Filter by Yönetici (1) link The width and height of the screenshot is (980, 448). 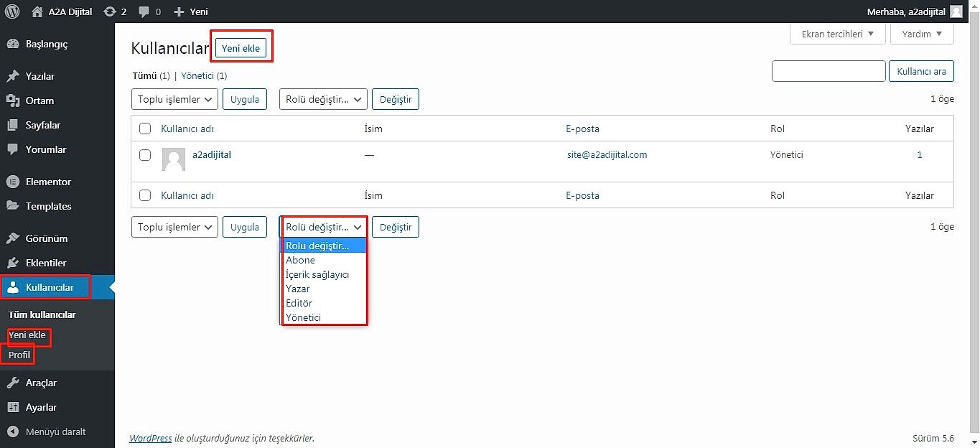pos(204,75)
